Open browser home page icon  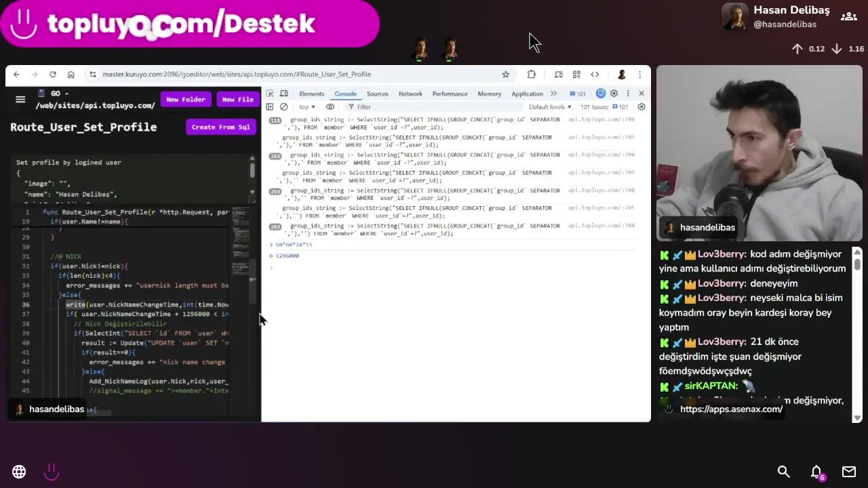[x=71, y=75]
